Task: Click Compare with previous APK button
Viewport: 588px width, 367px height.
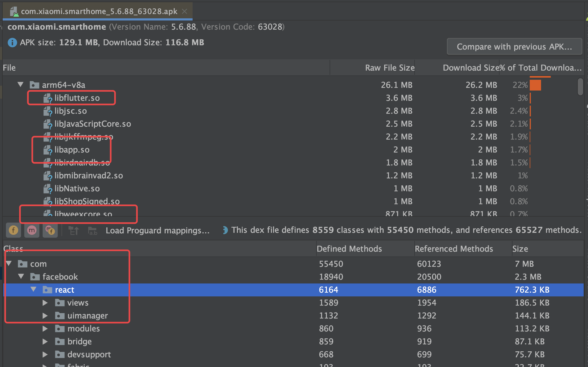Action: coord(514,47)
